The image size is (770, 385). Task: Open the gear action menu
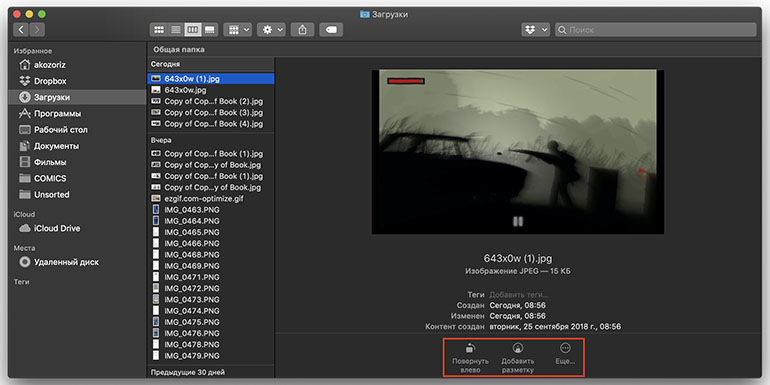[271, 29]
